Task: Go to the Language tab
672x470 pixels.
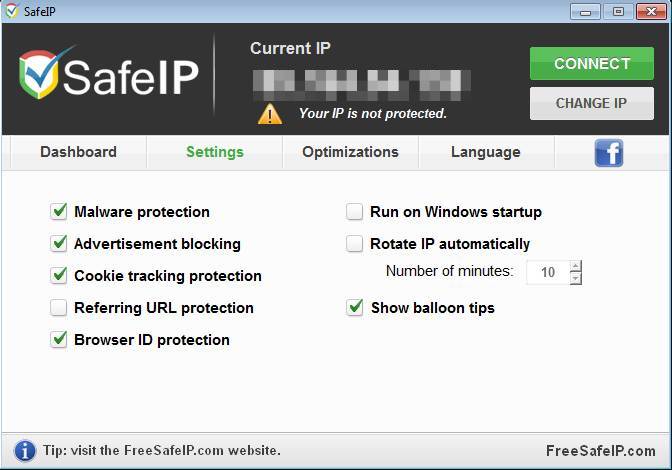Action: click(486, 152)
